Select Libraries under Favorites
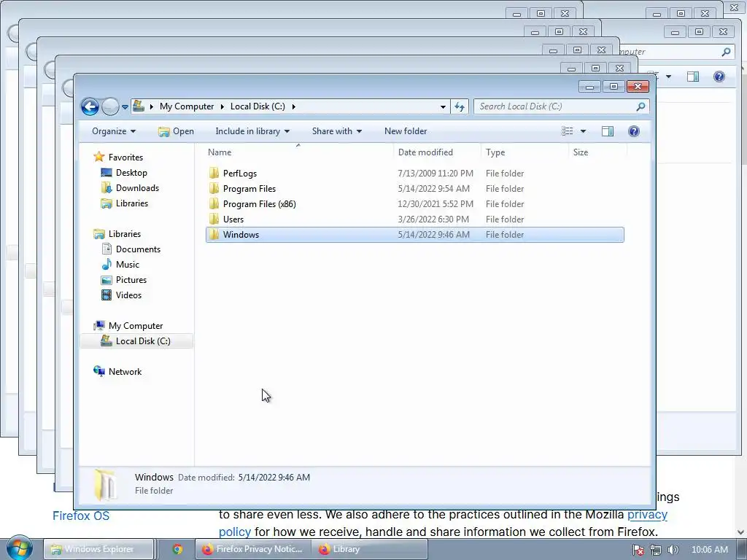 coord(131,203)
